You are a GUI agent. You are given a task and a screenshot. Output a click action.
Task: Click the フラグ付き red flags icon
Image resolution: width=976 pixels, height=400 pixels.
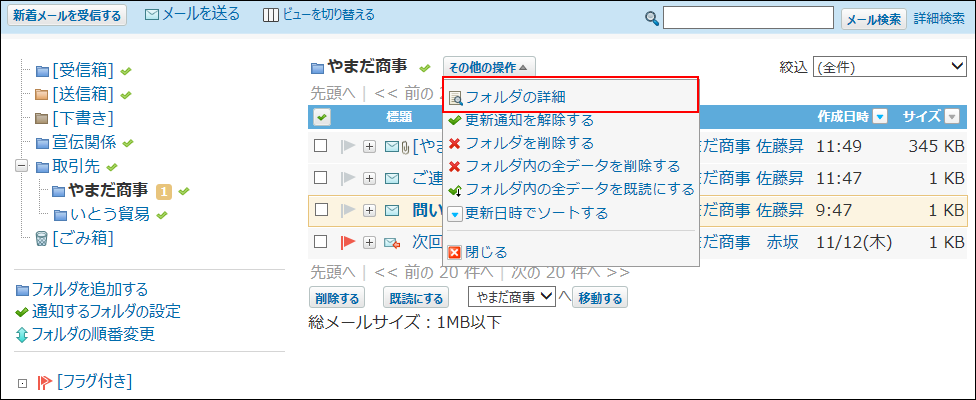45,381
